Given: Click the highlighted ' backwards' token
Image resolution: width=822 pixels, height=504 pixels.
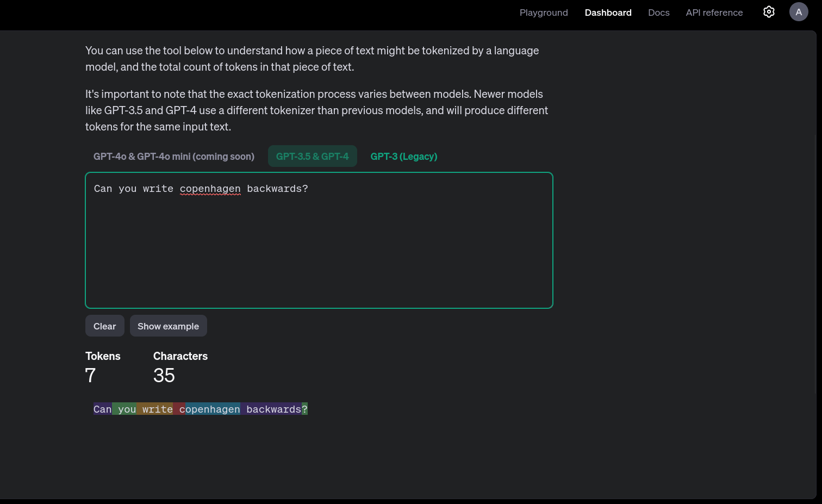Looking at the screenshot, I should pos(271,409).
